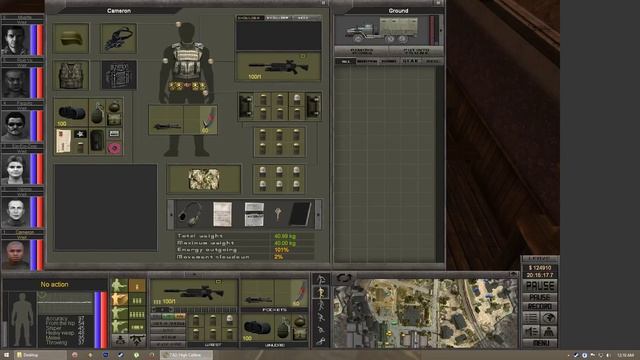640x360 pixels.
Task: Click the first paper document in strip
Action: pyautogui.click(x=222, y=214)
